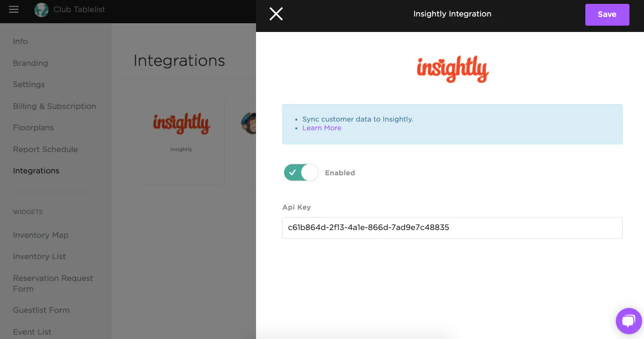Go to Reservation Request Form widget
Viewport: 644px width, 339px height.
(x=53, y=283)
